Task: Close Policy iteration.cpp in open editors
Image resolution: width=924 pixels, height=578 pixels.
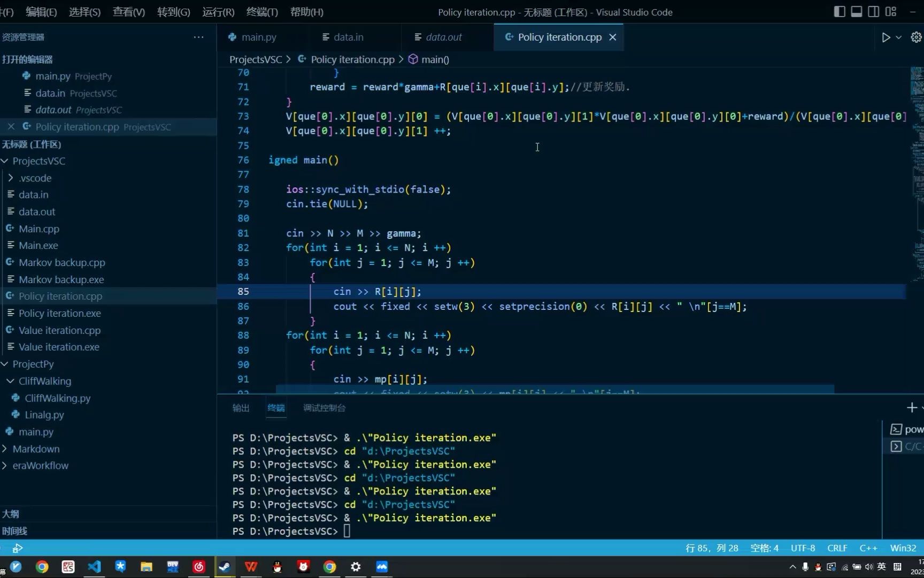Action: coord(11,127)
